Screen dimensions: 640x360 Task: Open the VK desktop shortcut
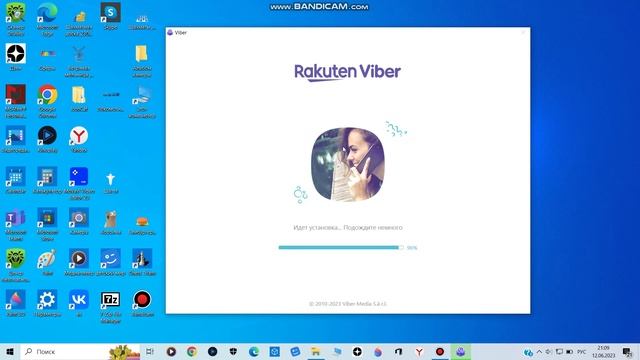(79, 300)
